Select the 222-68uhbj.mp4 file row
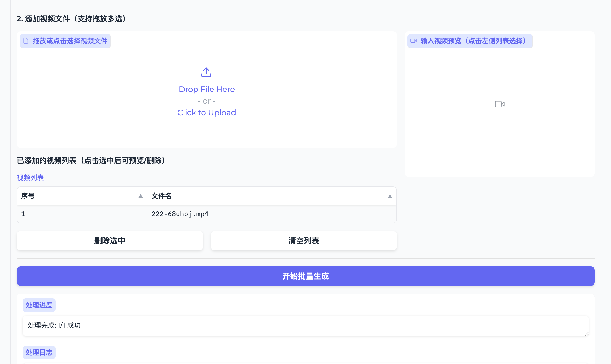Image resolution: width=611 pixels, height=364 pixels. 180,214
